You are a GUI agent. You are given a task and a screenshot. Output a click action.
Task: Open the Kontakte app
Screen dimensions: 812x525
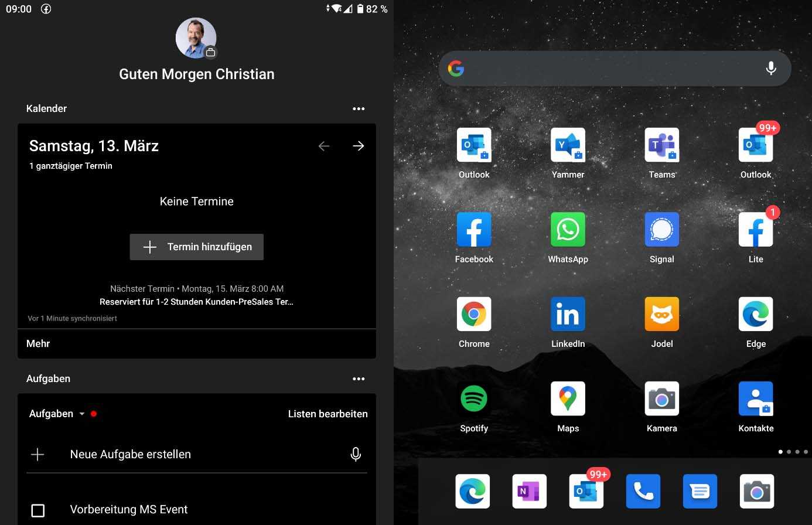pyautogui.click(x=756, y=398)
